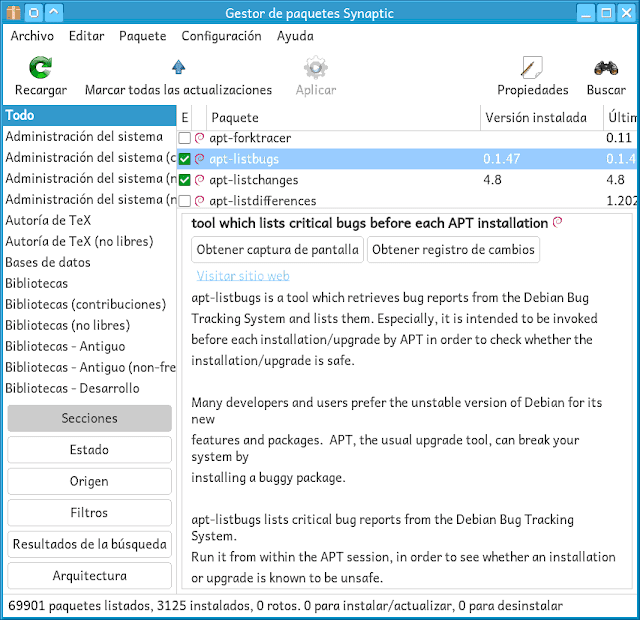The height and width of the screenshot is (620, 640).
Task: Open the Configuración menu
Action: (221, 36)
